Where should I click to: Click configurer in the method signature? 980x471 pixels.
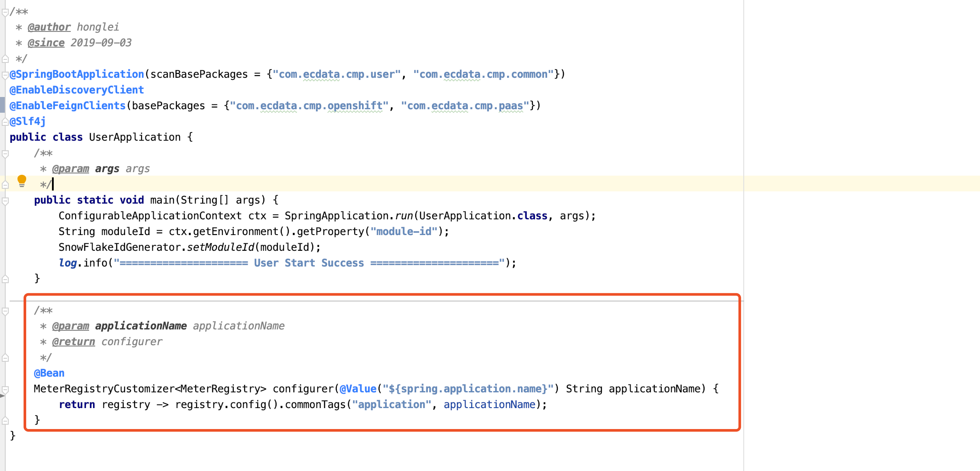tap(303, 389)
